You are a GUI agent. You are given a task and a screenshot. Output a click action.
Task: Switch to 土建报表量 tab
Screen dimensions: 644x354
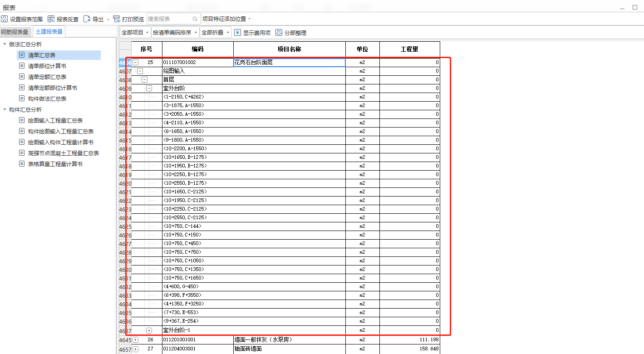tap(49, 32)
